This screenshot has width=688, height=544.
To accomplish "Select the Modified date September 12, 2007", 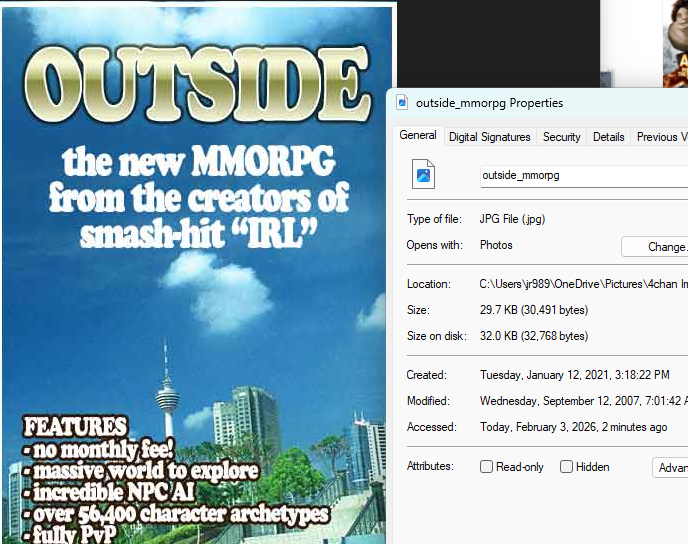I will (x=584, y=401).
